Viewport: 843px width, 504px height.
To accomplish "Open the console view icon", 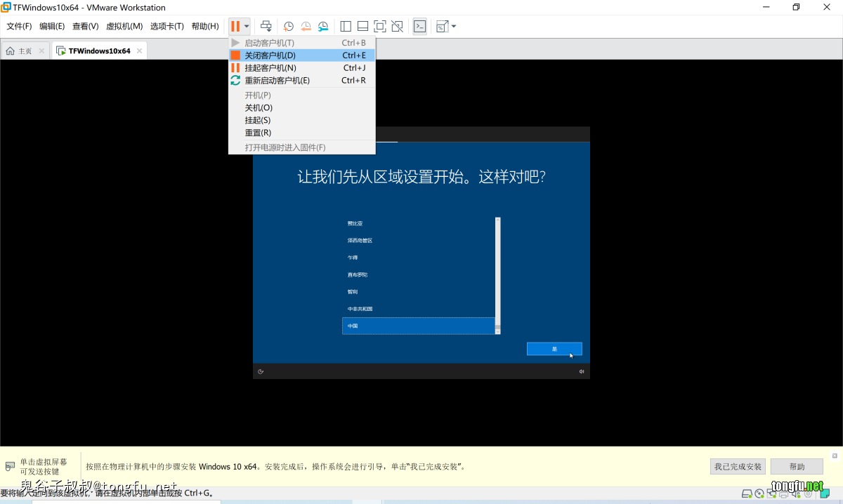I will tap(419, 27).
